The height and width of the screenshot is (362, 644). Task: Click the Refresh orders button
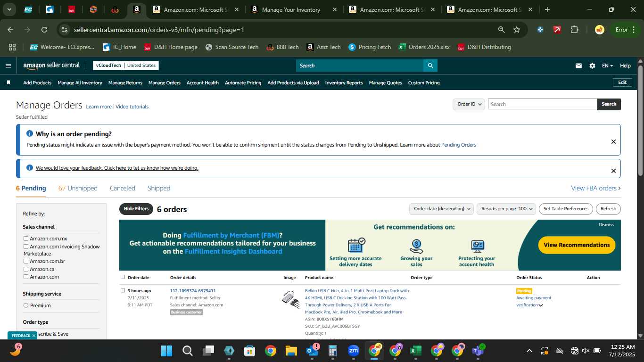(x=608, y=209)
